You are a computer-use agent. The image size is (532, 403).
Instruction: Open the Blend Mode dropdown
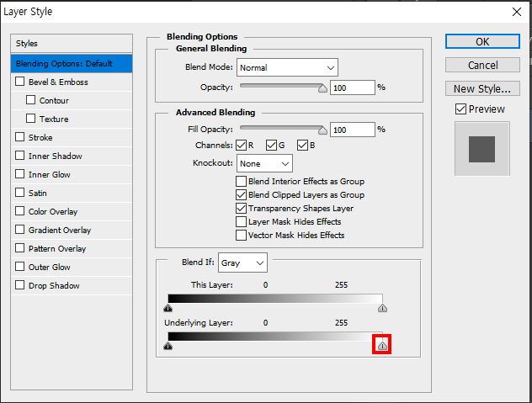pyautogui.click(x=287, y=67)
